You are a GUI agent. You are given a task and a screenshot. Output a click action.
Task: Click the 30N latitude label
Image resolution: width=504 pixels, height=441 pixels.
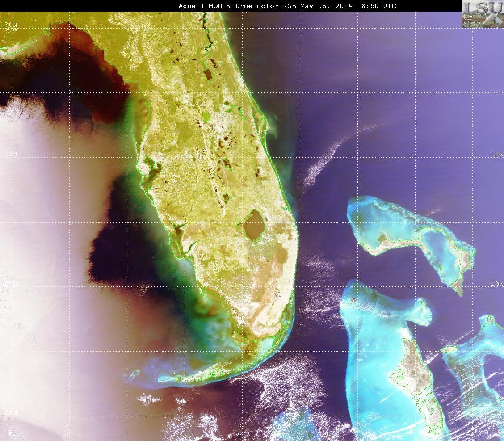coord(11,25)
